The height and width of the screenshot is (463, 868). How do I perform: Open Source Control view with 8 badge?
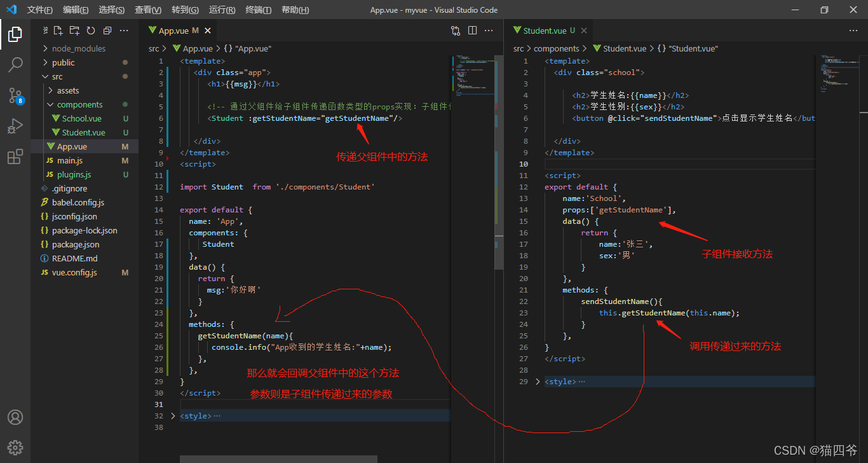tap(15, 95)
